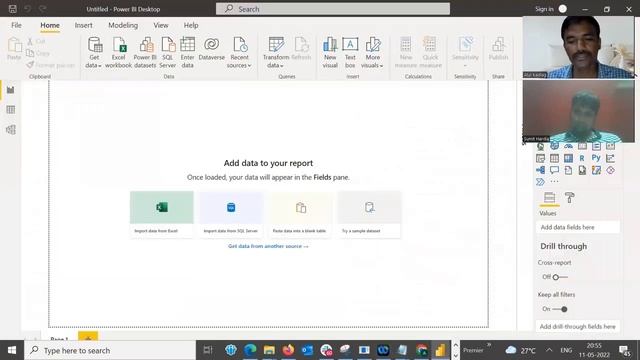Screen dimensions: 640x360
Task: Select the Paginated report visual icon
Action: coord(582,170)
